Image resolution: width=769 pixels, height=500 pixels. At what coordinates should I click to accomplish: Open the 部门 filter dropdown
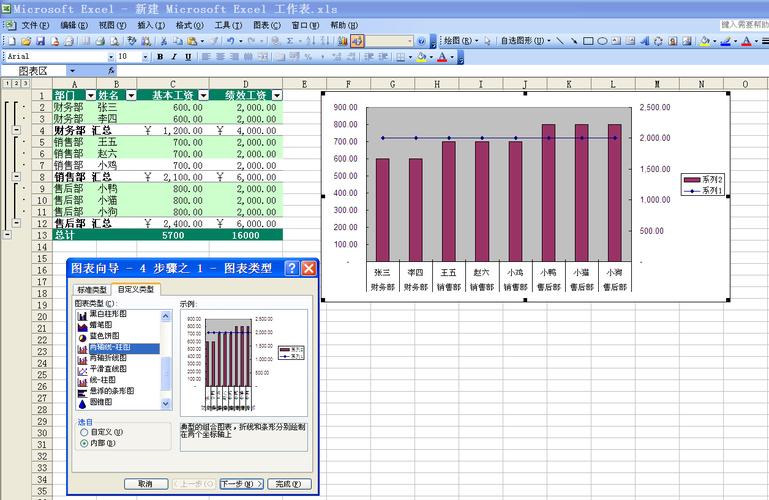pyautogui.click(x=91, y=95)
